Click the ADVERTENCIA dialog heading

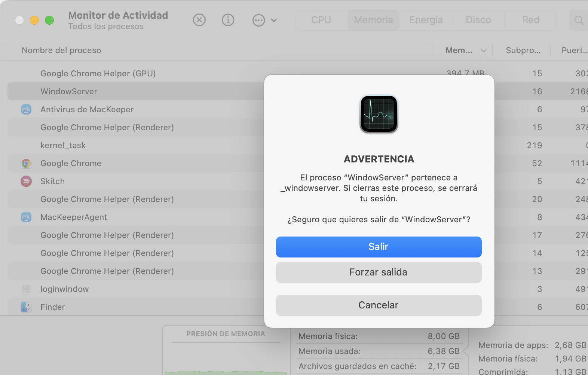click(379, 159)
